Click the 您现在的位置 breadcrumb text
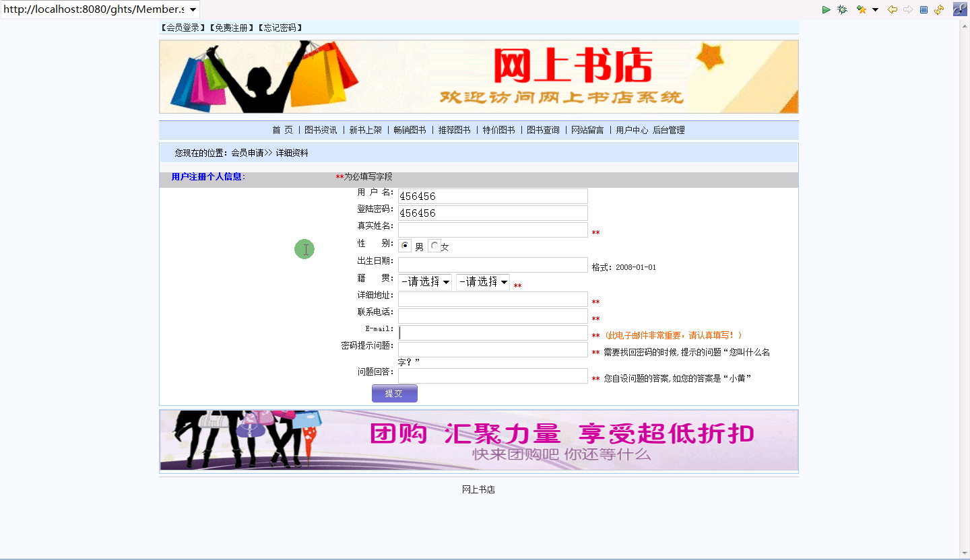970x560 pixels. (x=242, y=153)
